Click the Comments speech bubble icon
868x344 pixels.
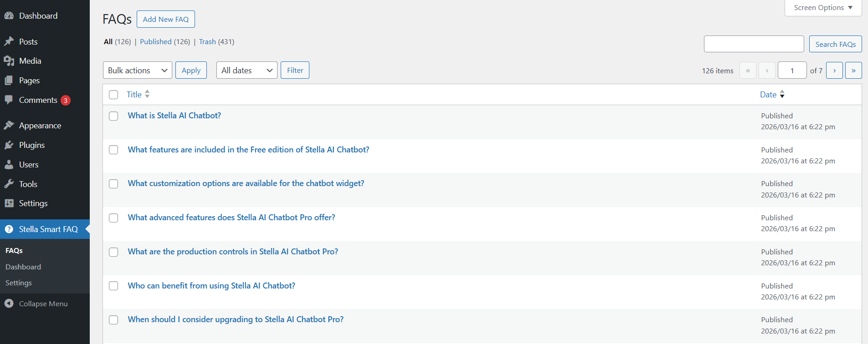(x=9, y=100)
